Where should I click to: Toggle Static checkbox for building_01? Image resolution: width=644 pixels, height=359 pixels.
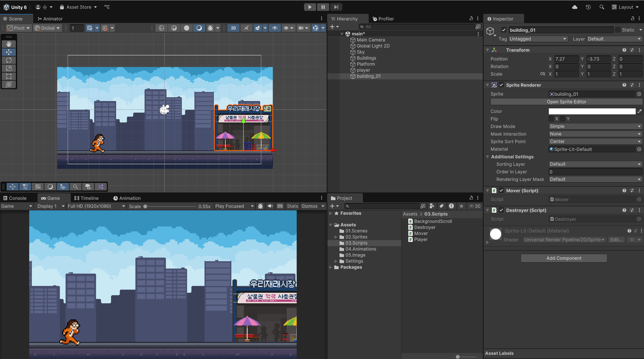pyautogui.click(x=618, y=30)
